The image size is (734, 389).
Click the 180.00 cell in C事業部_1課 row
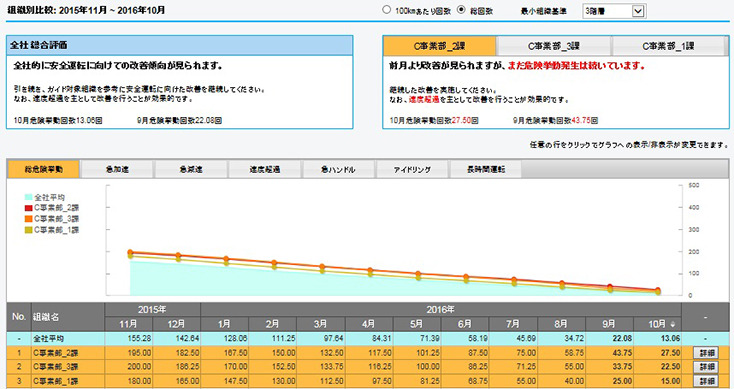click(x=129, y=381)
